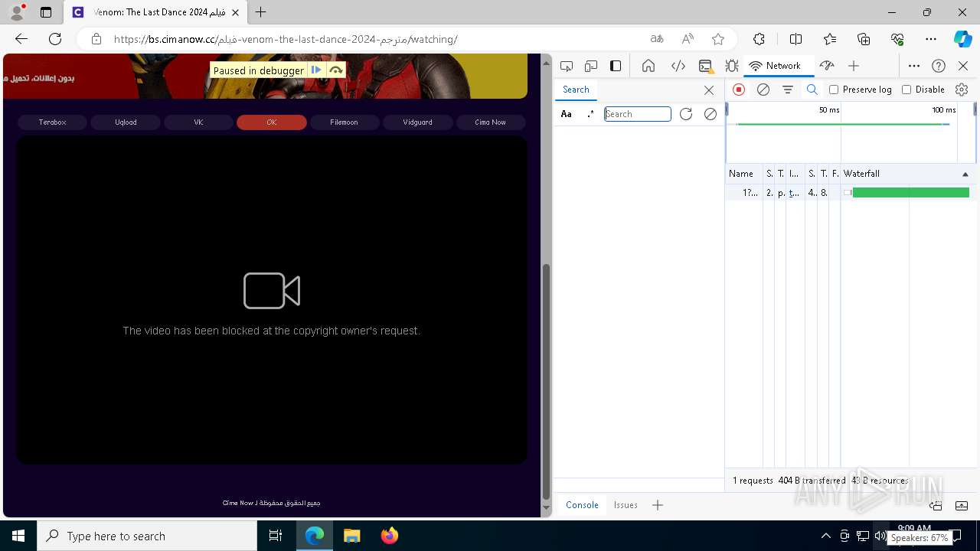Sort by Waterfall column header
The height and width of the screenshot is (551, 980).
907,174
